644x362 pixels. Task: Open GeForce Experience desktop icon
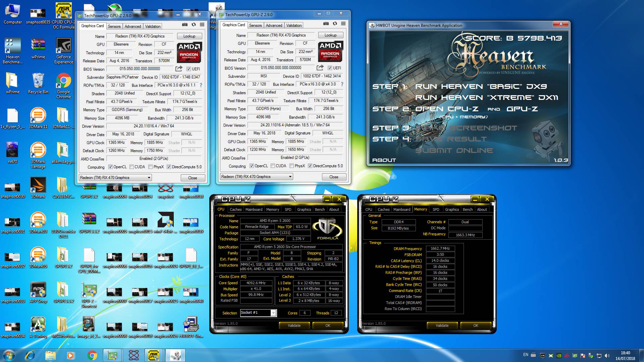64,51
